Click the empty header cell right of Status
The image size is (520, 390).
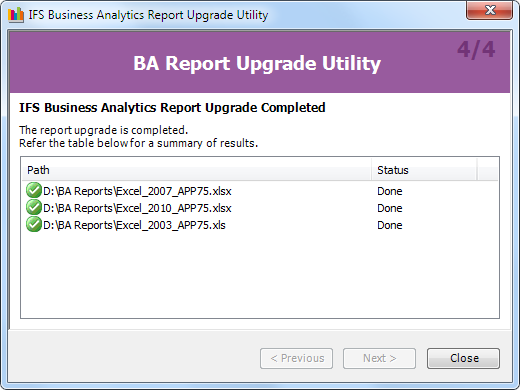(488, 170)
